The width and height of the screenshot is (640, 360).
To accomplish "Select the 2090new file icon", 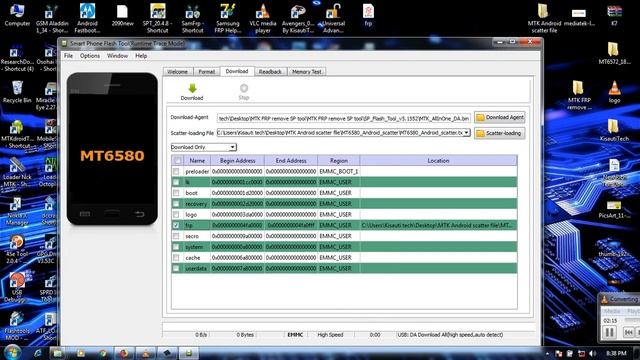I will pyautogui.click(x=122, y=16).
